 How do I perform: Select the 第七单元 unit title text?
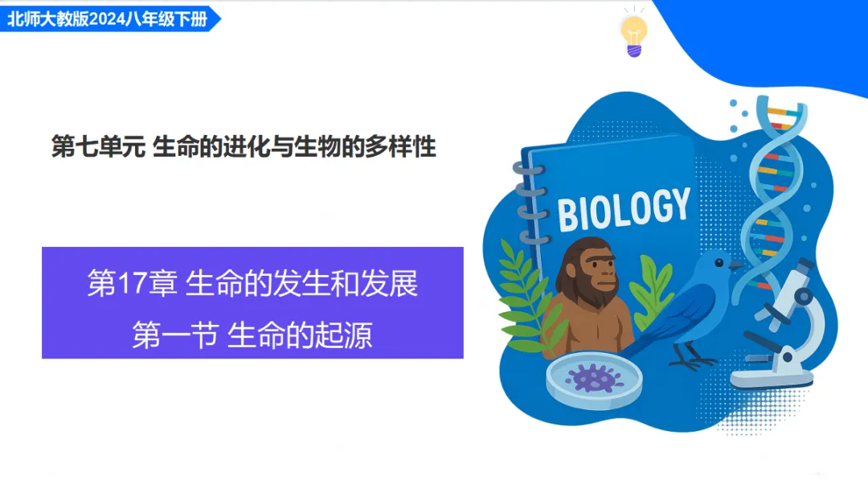point(244,147)
